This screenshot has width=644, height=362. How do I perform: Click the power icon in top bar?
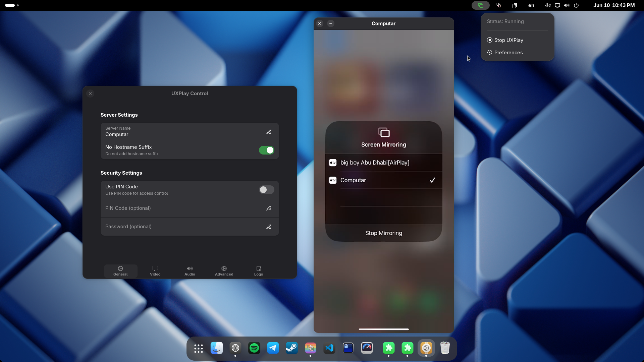[x=576, y=5]
